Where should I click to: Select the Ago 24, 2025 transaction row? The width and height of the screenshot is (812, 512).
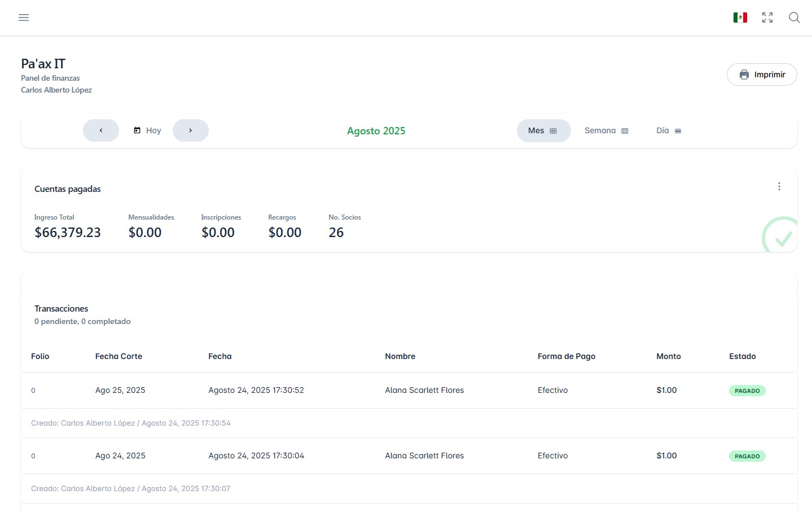point(120,456)
